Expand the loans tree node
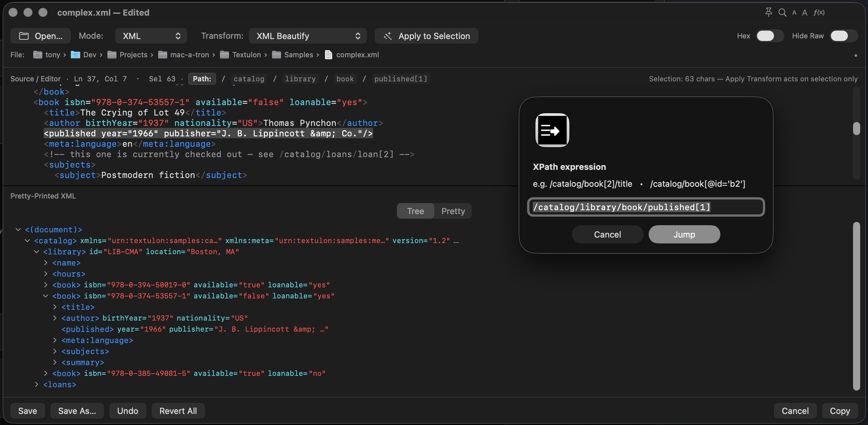The image size is (868, 425). click(x=36, y=385)
